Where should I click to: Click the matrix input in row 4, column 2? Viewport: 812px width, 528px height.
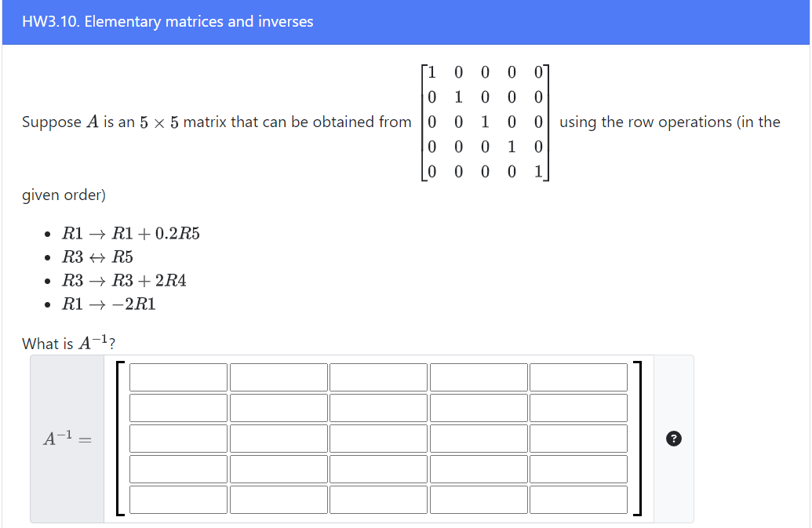click(278, 468)
